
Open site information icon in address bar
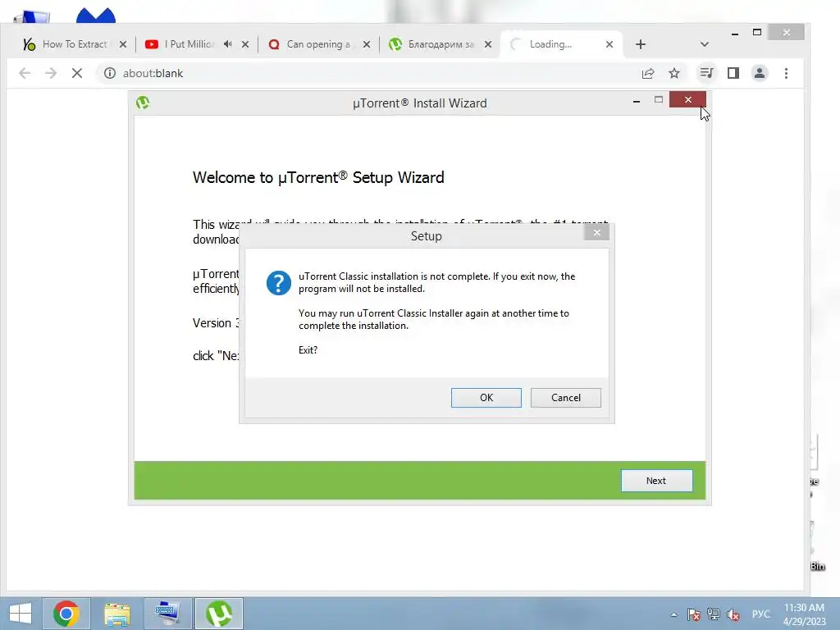(110, 73)
